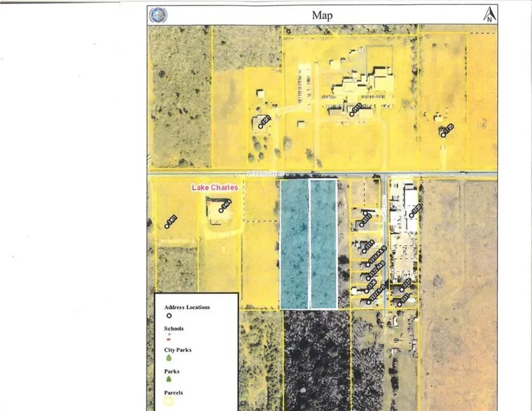
Task: Click the Map title text
Action: [x=322, y=15]
